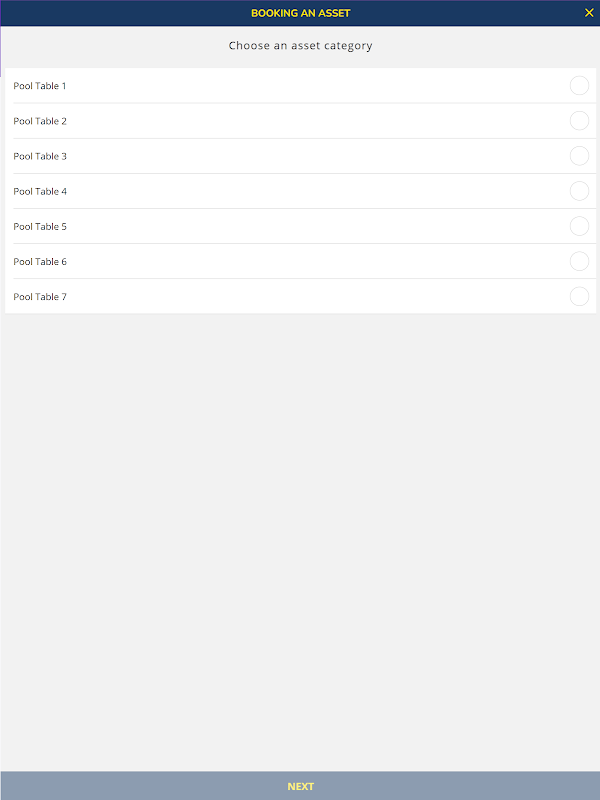The image size is (600, 800).
Task: Tap the 'Pool Table 3' list label
Action: point(40,156)
